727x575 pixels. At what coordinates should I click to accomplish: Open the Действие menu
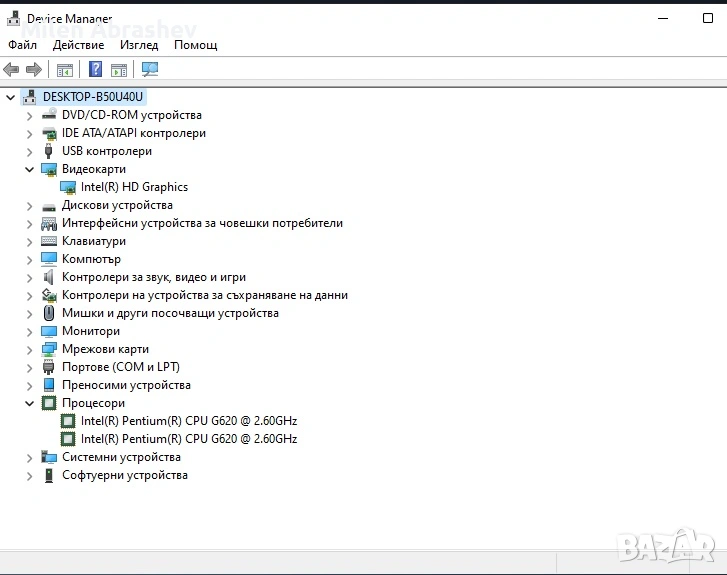pyautogui.click(x=78, y=45)
